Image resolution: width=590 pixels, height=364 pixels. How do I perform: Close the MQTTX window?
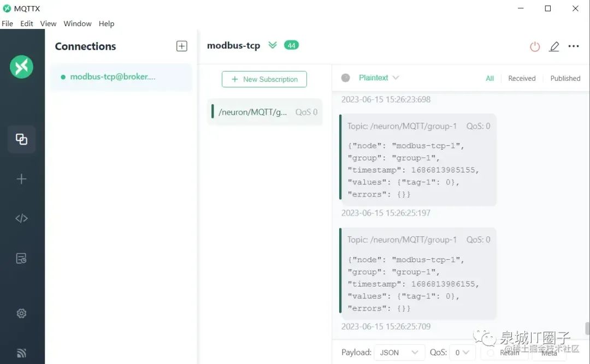point(575,8)
